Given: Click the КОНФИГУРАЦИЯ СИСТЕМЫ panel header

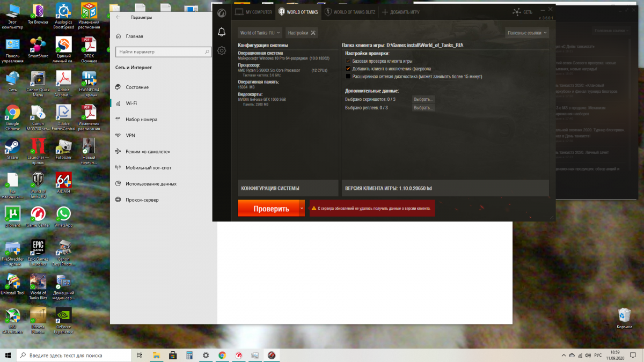Looking at the screenshot, I should (x=288, y=188).
